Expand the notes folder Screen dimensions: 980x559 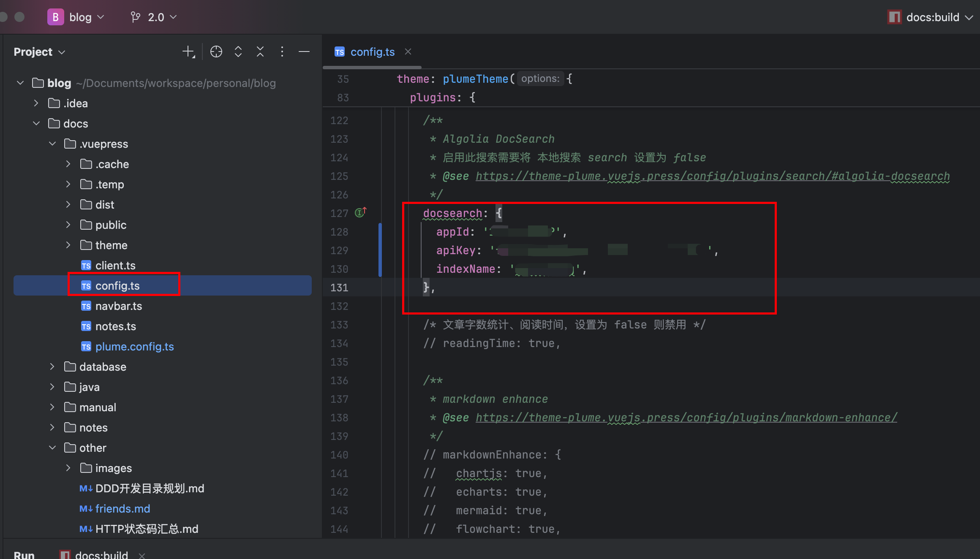coord(52,428)
